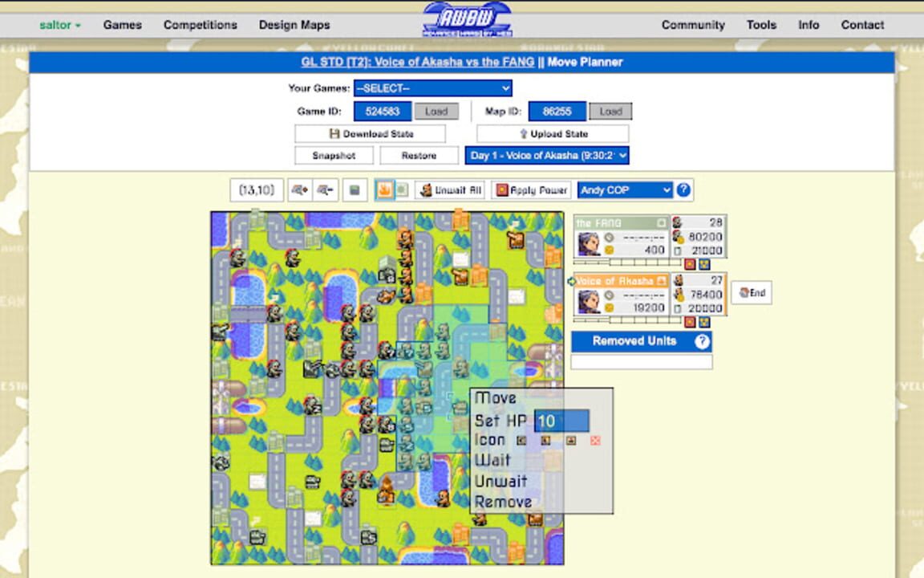
Task: Open the Design Maps navigation menu
Action: tap(294, 25)
